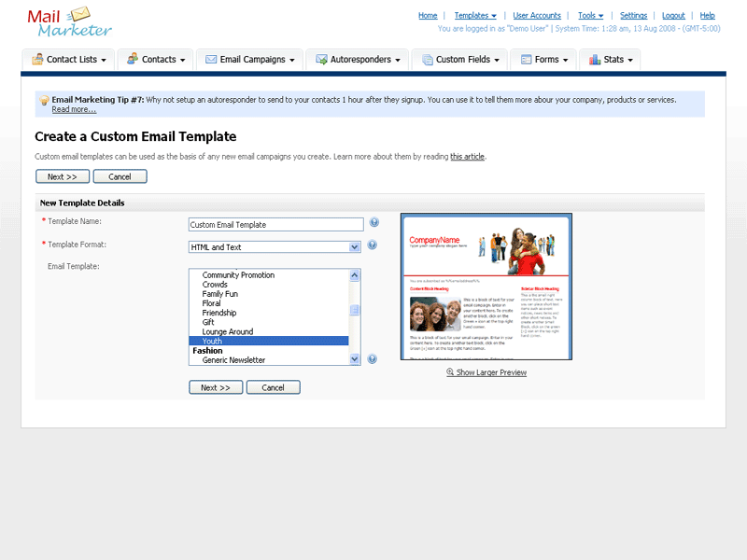Click the magnifier icon for larger preview
This screenshot has height=560, width=747.
(x=450, y=372)
